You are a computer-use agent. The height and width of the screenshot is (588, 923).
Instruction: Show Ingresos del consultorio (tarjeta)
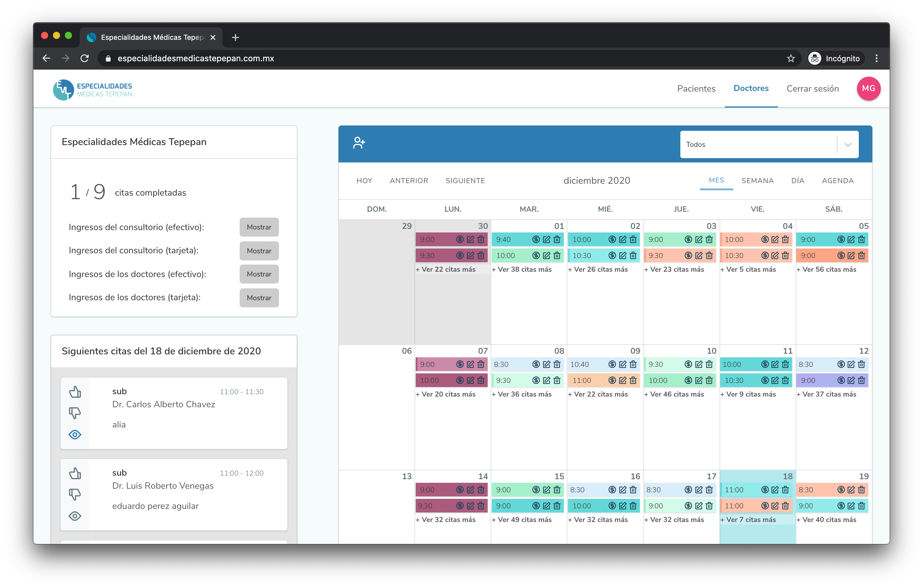[259, 251]
